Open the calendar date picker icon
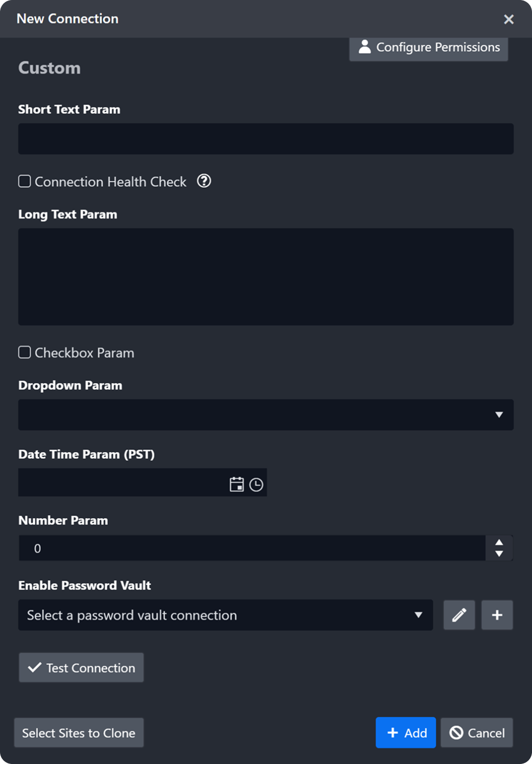This screenshot has height=764, width=532. (236, 485)
